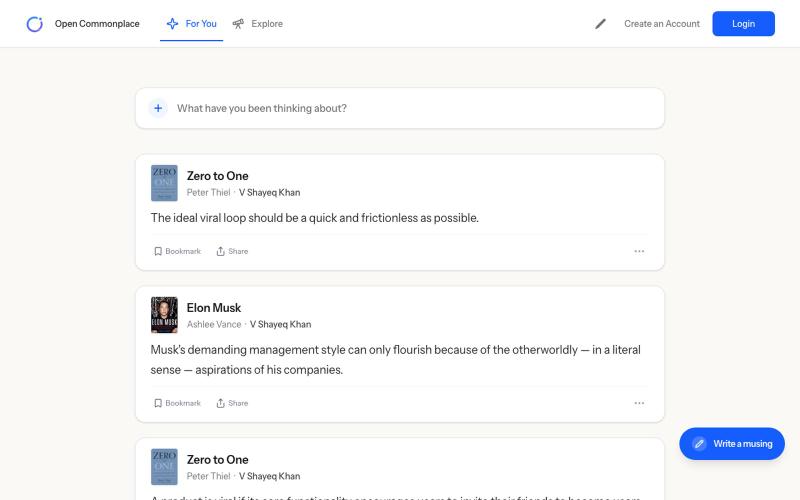Open the third card's Zero to One title
The width and height of the screenshot is (800, 500).
click(217, 460)
